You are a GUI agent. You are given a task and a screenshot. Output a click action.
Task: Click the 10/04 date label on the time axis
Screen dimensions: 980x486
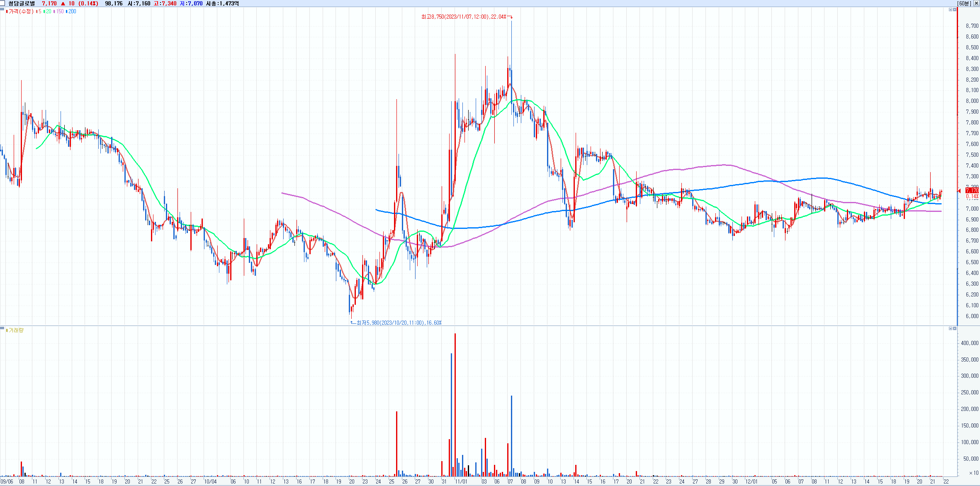[x=210, y=481]
